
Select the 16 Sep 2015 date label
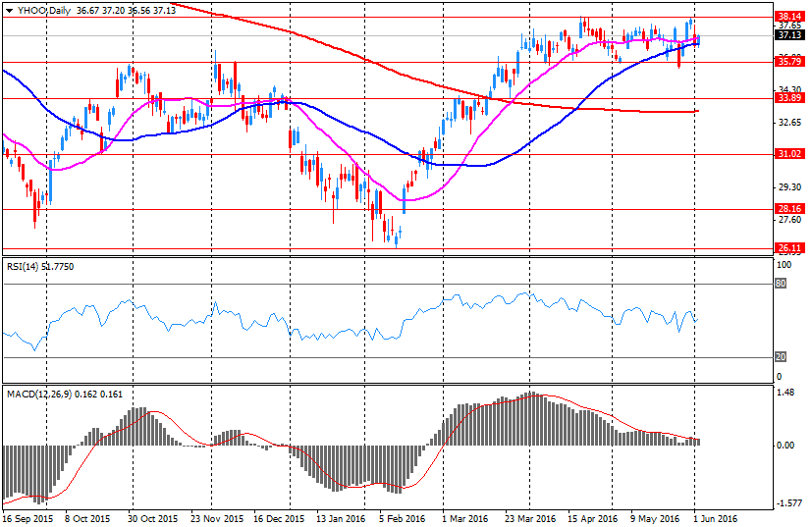pos(28,517)
